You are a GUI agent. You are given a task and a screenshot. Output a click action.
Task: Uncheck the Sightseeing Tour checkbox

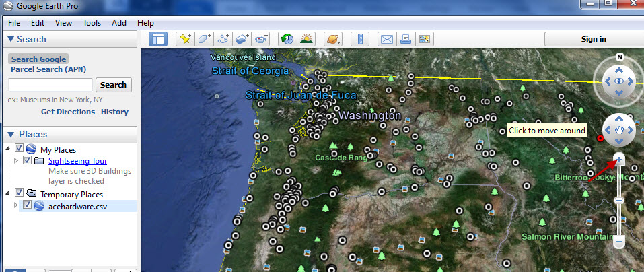coord(27,160)
